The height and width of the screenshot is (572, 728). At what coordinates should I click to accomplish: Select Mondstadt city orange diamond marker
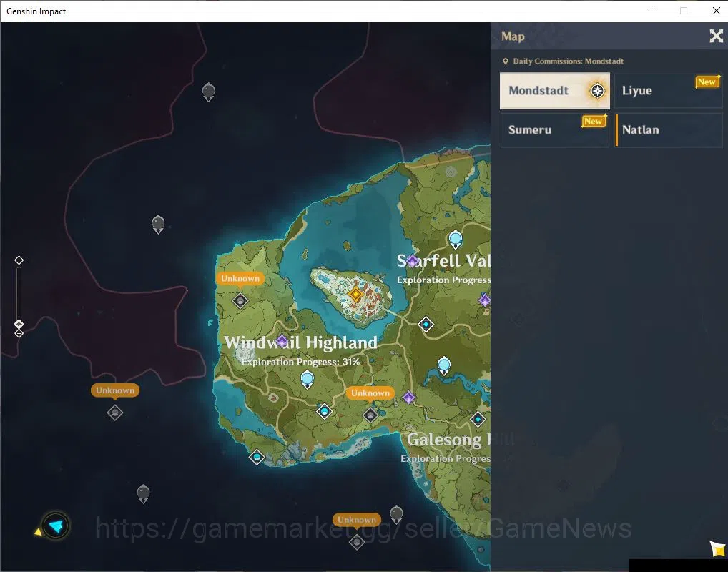355,294
